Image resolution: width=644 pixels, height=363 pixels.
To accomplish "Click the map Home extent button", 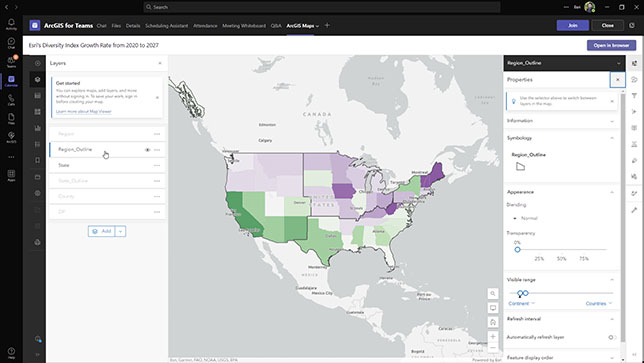I will (493, 322).
